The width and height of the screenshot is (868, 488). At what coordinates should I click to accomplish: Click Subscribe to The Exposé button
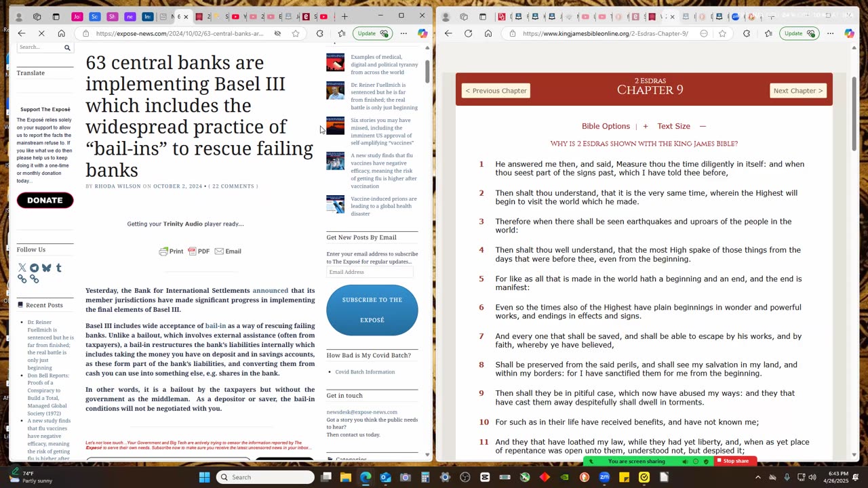point(372,310)
